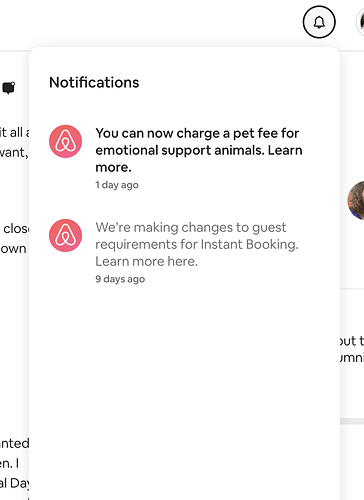
Task: Click empty area inside Notifications panel
Action: (184, 383)
